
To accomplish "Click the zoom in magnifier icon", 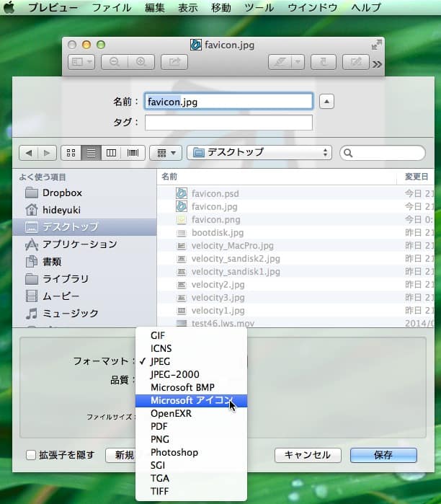I will [x=141, y=63].
